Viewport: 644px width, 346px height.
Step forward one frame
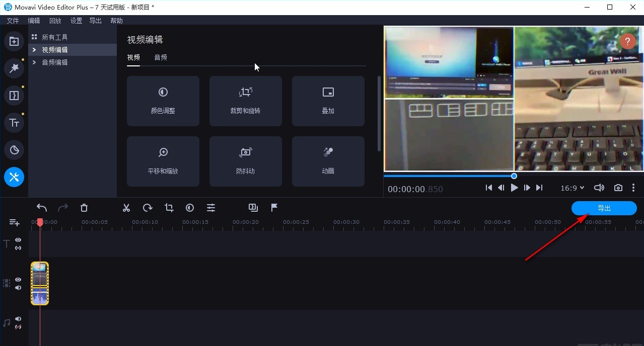click(527, 188)
